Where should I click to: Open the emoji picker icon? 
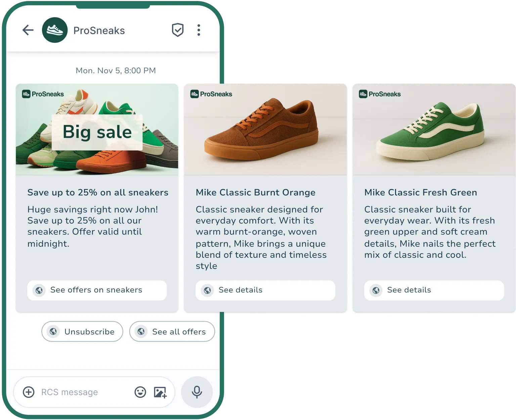point(141,392)
